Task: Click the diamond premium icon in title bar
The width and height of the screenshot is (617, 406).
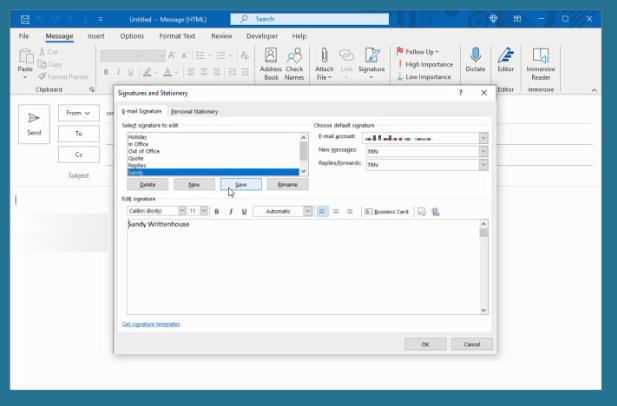Action: [x=493, y=18]
